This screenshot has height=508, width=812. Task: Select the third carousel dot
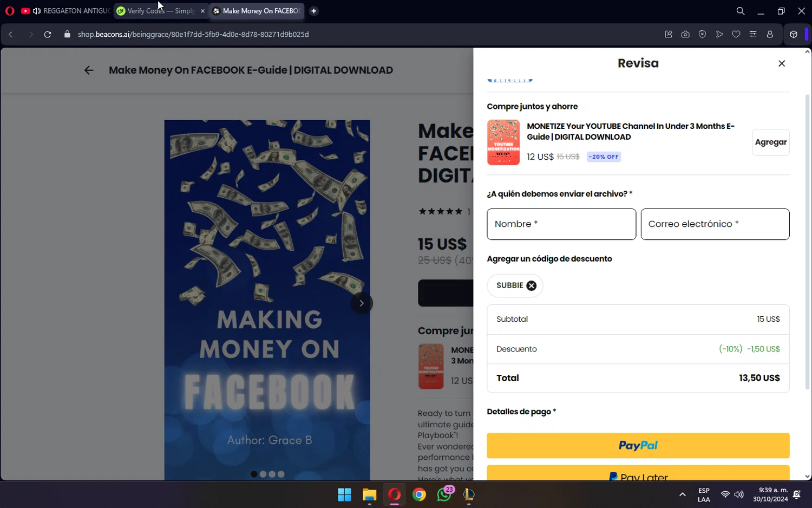272,474
